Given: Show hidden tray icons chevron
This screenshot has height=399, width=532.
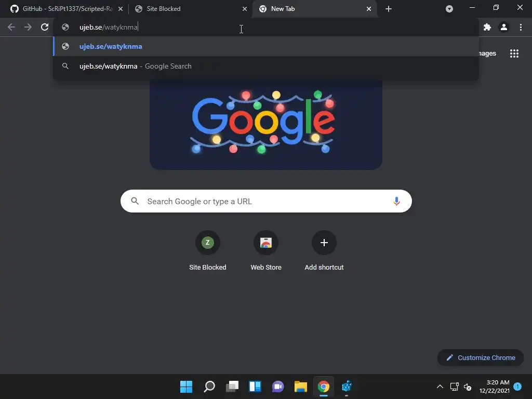Looking at the screenshot, I should point(440,387).
